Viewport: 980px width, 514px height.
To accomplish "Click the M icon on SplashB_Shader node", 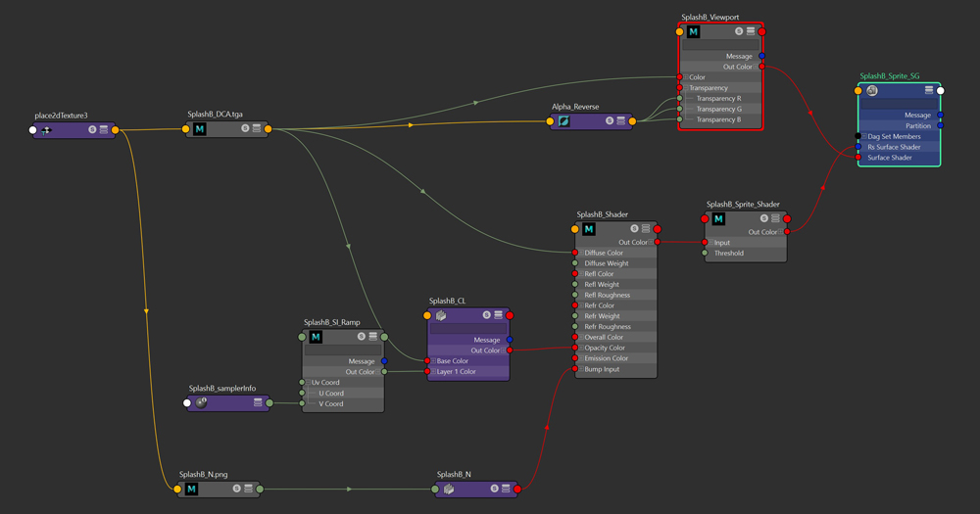I will (589, 229).
